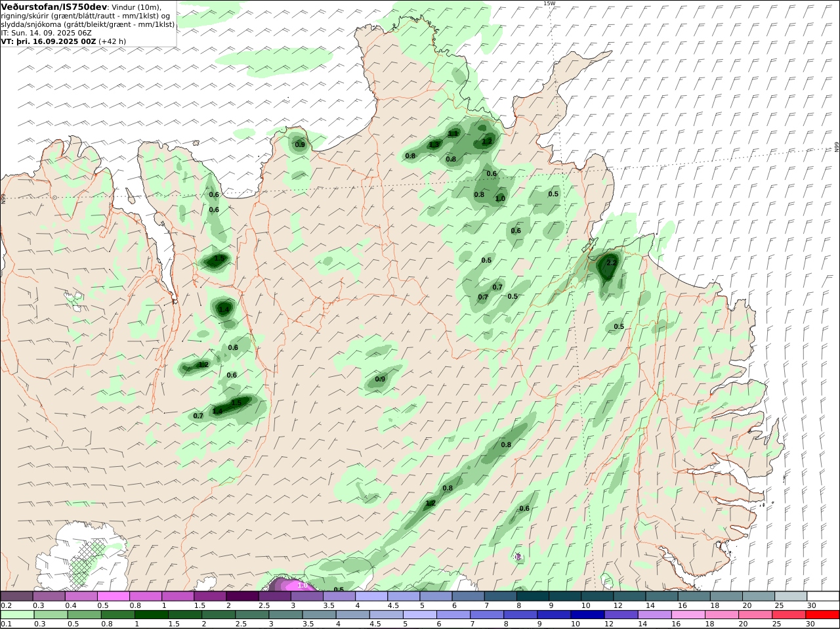Click lower legend swatch labeled 3.5
The image size is (840, 629).
318,615
